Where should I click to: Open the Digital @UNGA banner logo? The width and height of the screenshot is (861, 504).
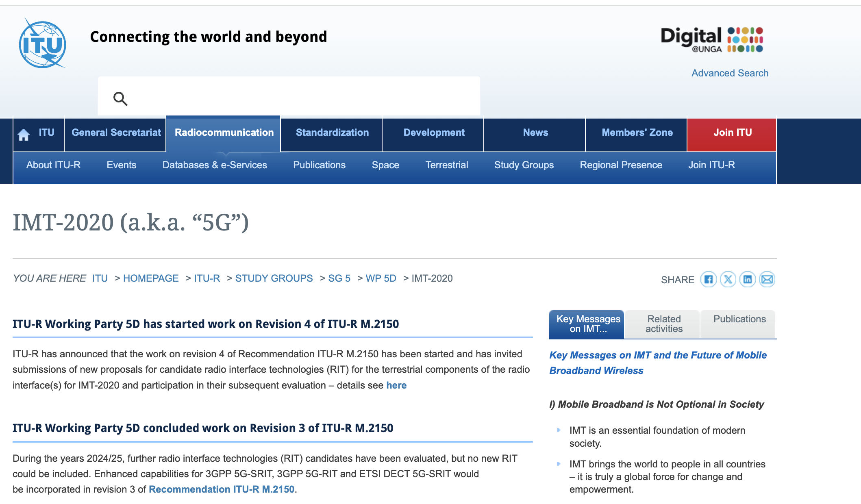[x=712, y=39]
